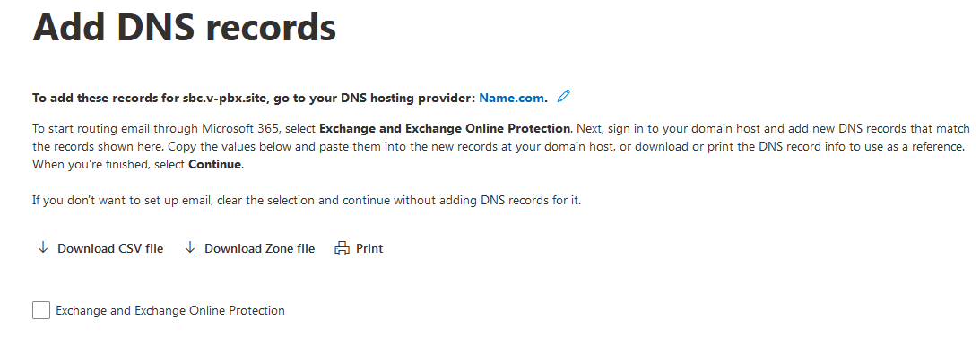Viewport: 980px width, 337px height.
Task: Click the download arrow icon for Zone file
Action: click(190, 249)
